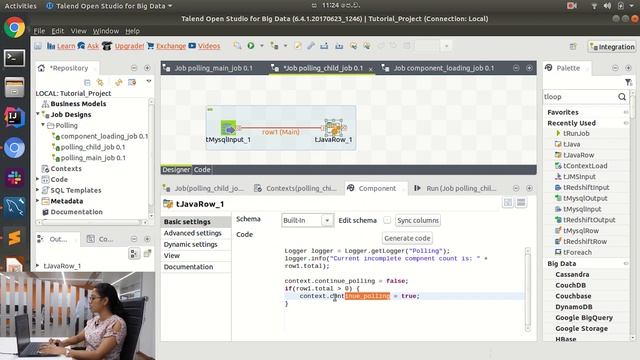The height and width of the screenshot is (360, 640).
Task: Open the Learn link
Action: [x=66, y=46]
